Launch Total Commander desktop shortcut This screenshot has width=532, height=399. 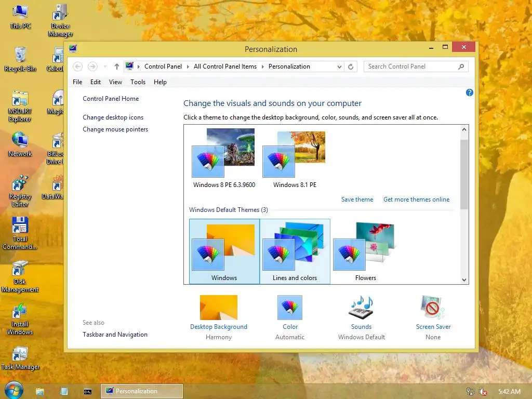click(20, 233)
